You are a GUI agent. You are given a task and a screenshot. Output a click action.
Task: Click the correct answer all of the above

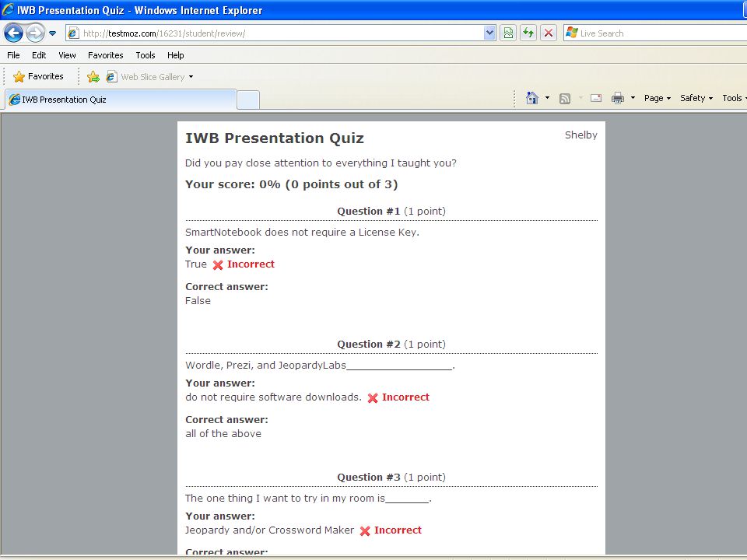(223, 434)
